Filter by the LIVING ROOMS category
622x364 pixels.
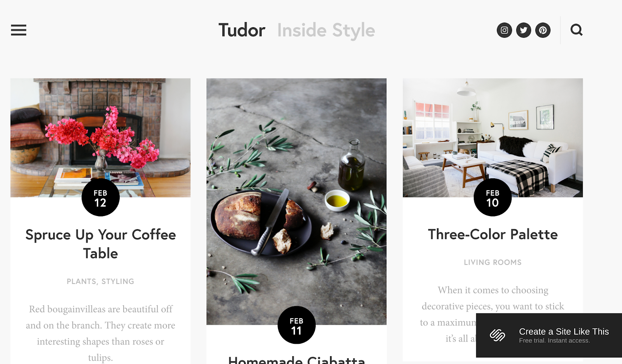coord(493,262)
